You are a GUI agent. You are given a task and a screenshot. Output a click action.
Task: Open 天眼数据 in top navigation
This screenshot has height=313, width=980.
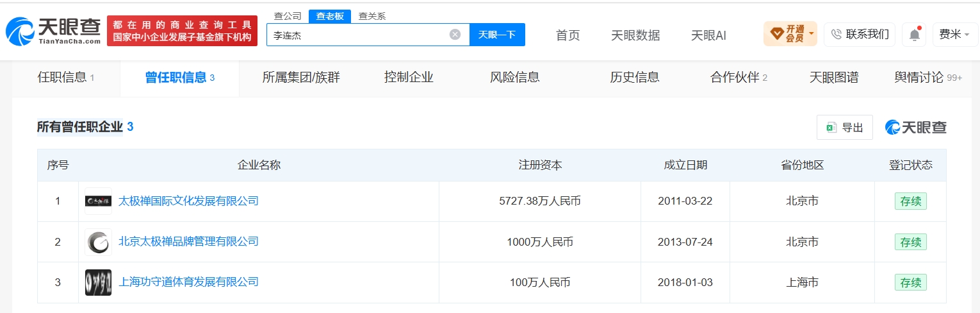(x=635, y=35)
